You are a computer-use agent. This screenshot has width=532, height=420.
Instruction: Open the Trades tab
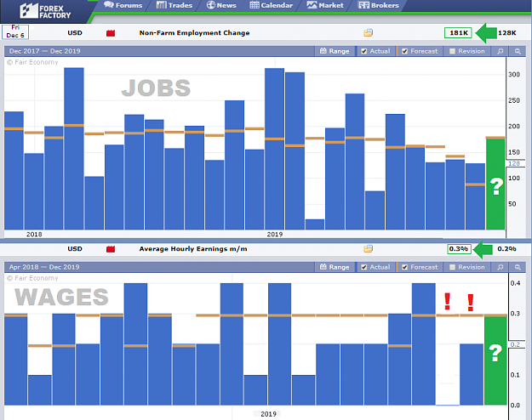(x=174, y=5)
